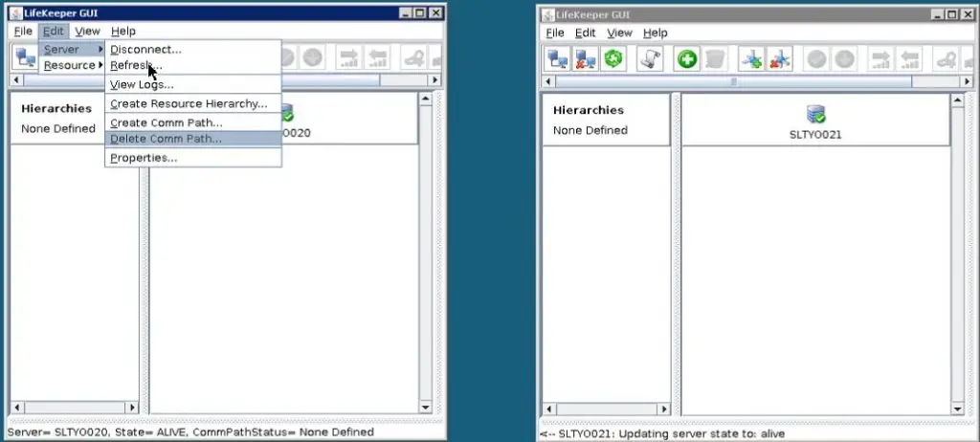Click Disconnect server icon in right window
This screenshot has width=980, height=442.
[585, 60]
